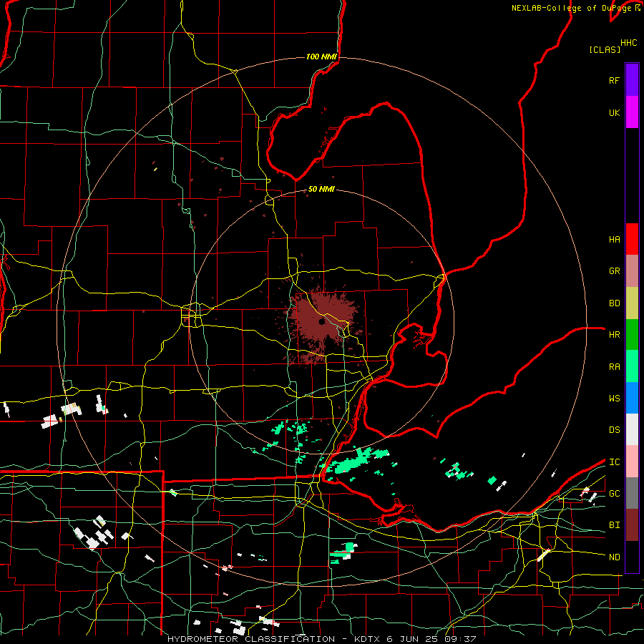Click the brown BI legend swatch

632,525
